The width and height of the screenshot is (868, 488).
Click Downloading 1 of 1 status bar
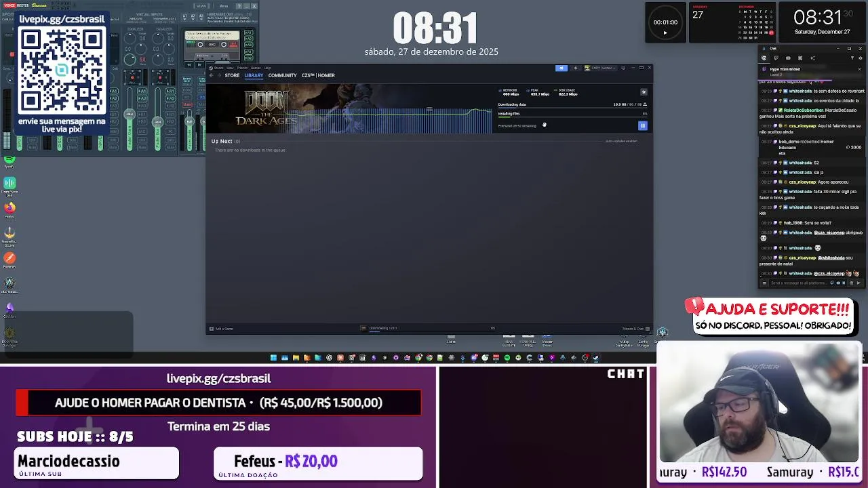pos(382,328)
